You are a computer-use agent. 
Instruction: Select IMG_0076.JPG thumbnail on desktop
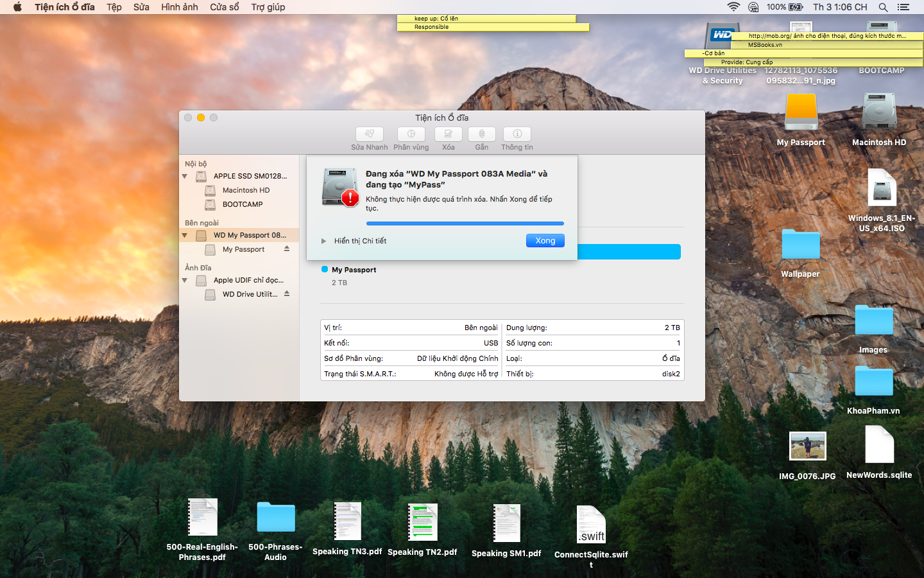coord(807,446)
